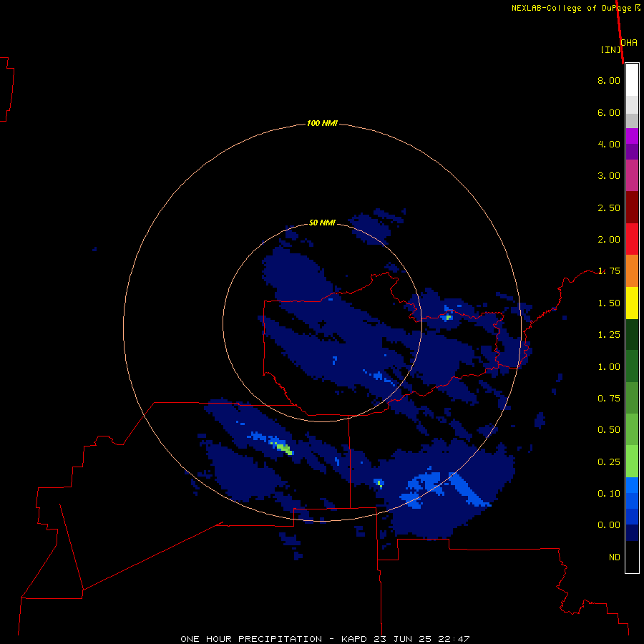Select the black ND swatch at scale bottom
The width and height of the screenshot is (644, 644).
click(x=632, y=557)
